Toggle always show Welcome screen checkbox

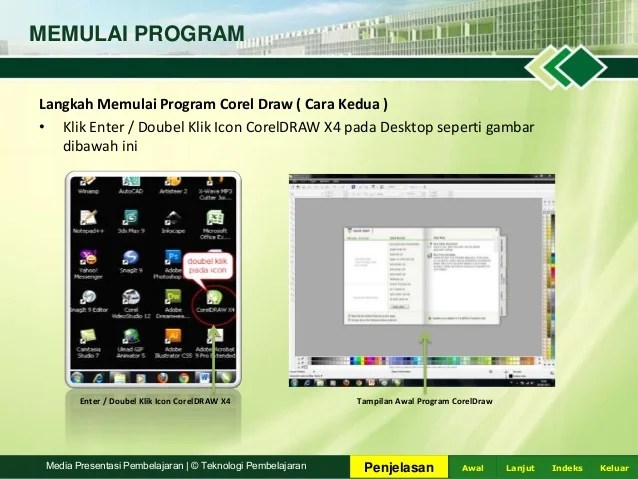pyautogui.click(x=350, y=320)
